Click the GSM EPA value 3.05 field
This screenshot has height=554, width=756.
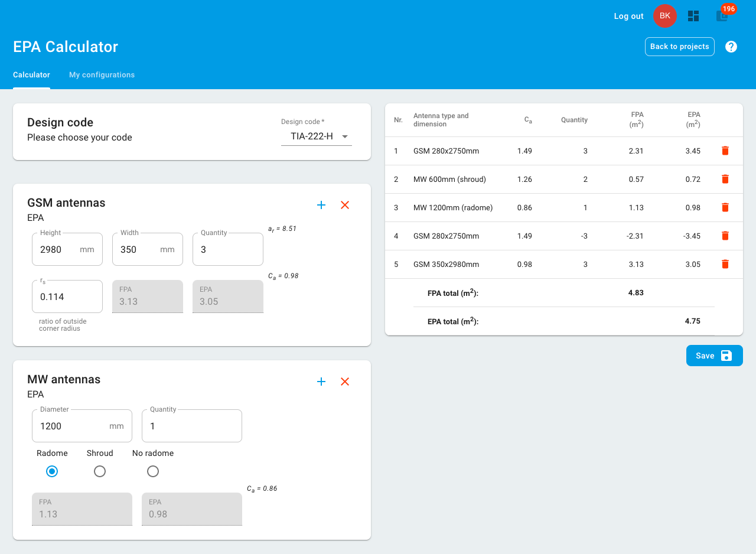tap(228, 296)
